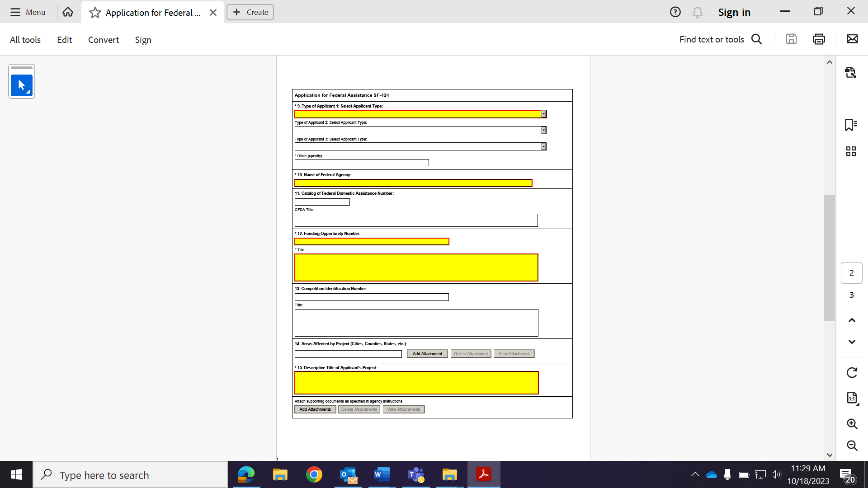Open the Convert menu
Screen dimensions: 868x488
click(104, 40)
